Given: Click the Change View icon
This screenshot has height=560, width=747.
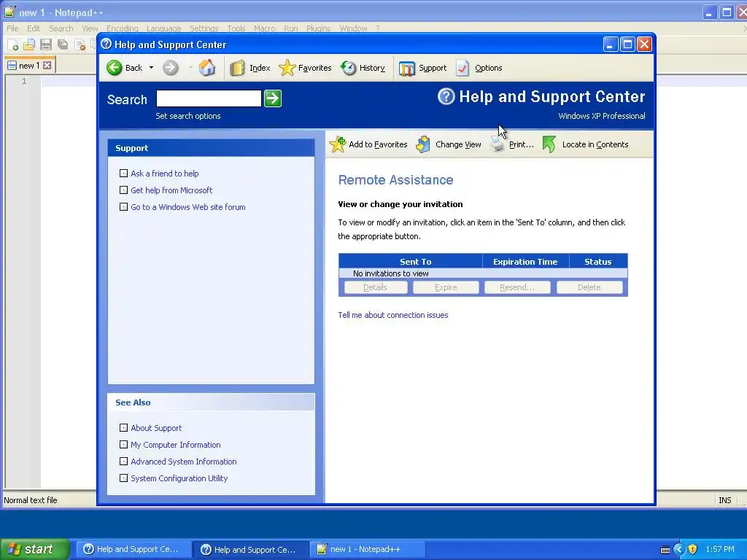Looking at the screenshot, I should click(x=423, y=144).
